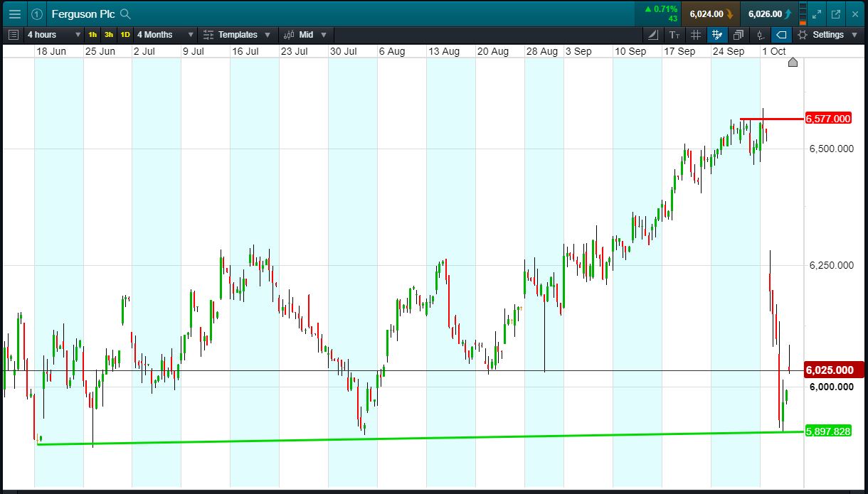Viewport: 868px width, 494px height.
Task: Click the 6,000.000 price axis label
Action: pos(831,387)
